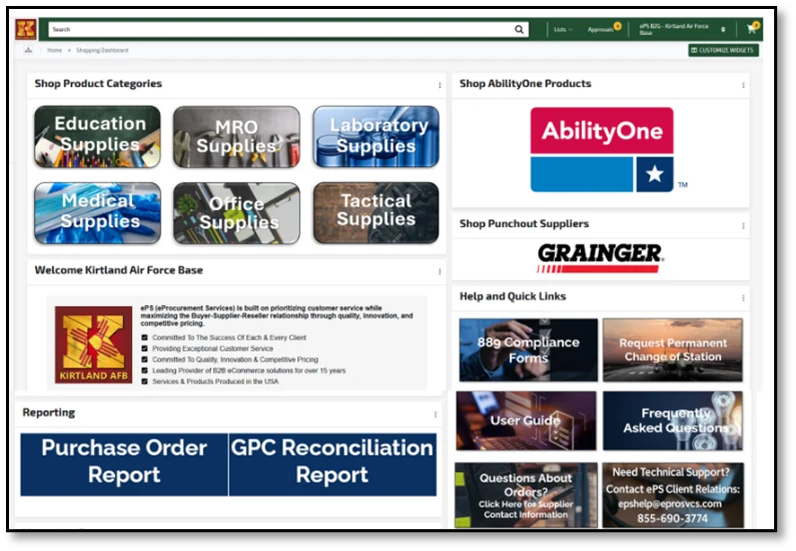Click the search magnifier icon
796x551 pixels.
519,29
